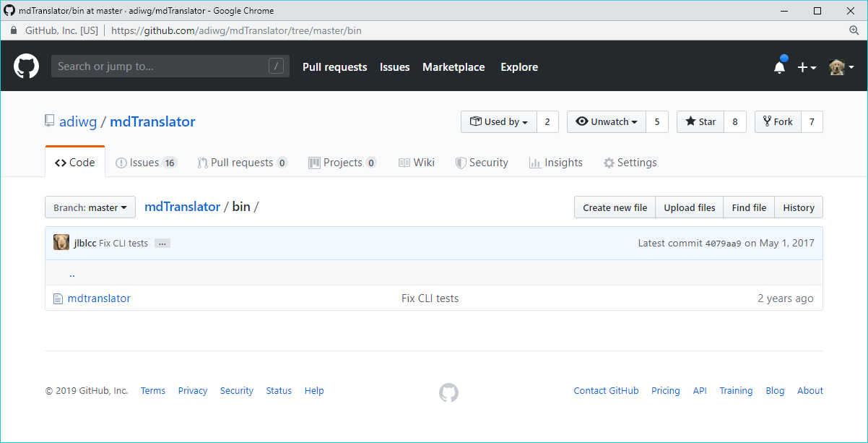Switch to the Insights tab
868x443 pixels.
click(x=556, y=163)
